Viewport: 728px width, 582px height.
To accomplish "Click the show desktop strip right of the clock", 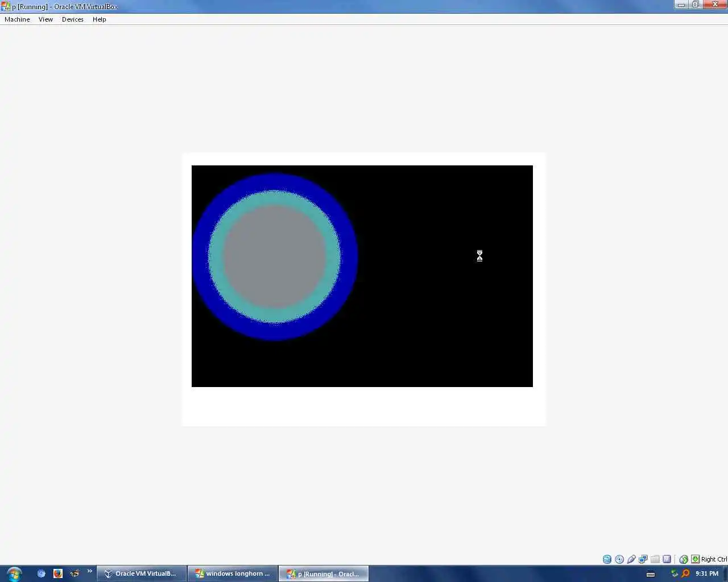I will click(725, 573).
